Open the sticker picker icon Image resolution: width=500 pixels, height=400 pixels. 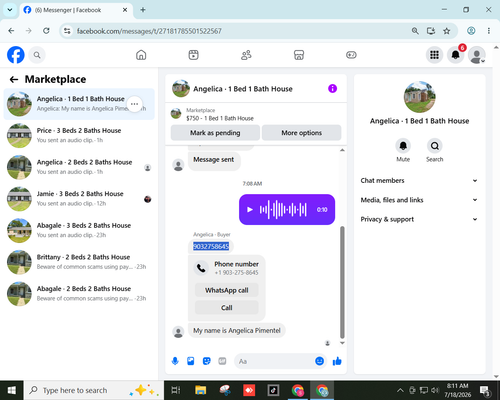[207, 361]
